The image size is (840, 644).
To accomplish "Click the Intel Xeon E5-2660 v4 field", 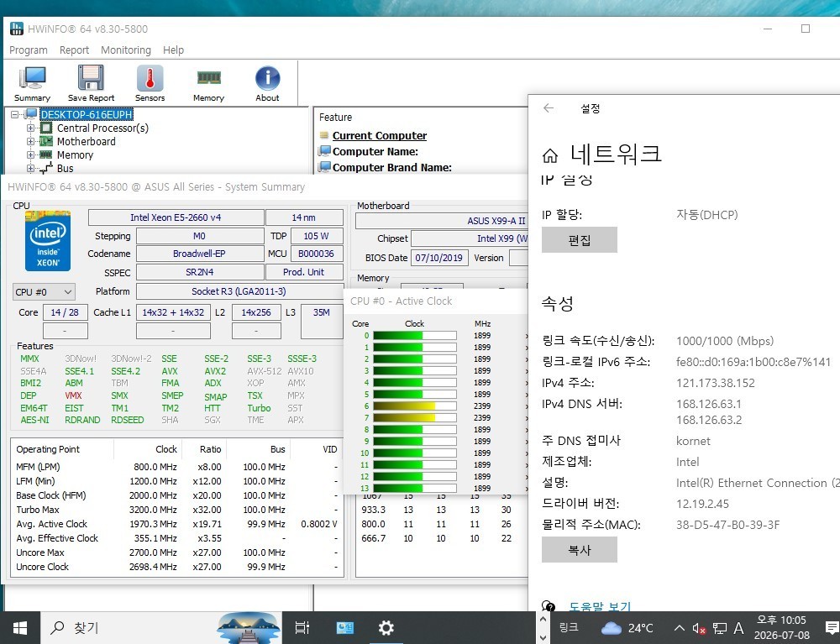I will [176, 217].
